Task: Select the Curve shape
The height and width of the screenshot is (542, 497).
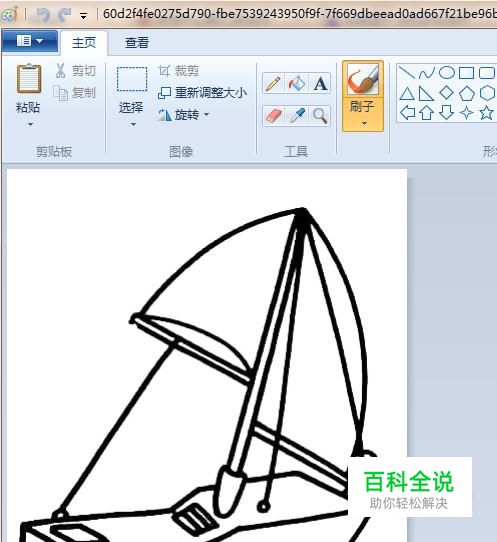Action: tap(427, 73)
